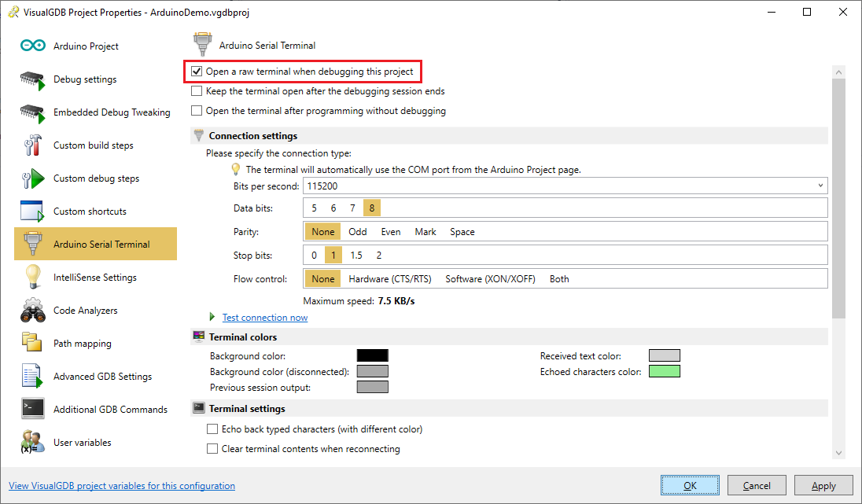Click the User variables people icon
The width and height of the screenshot is (862, 504).
(32, 442)
